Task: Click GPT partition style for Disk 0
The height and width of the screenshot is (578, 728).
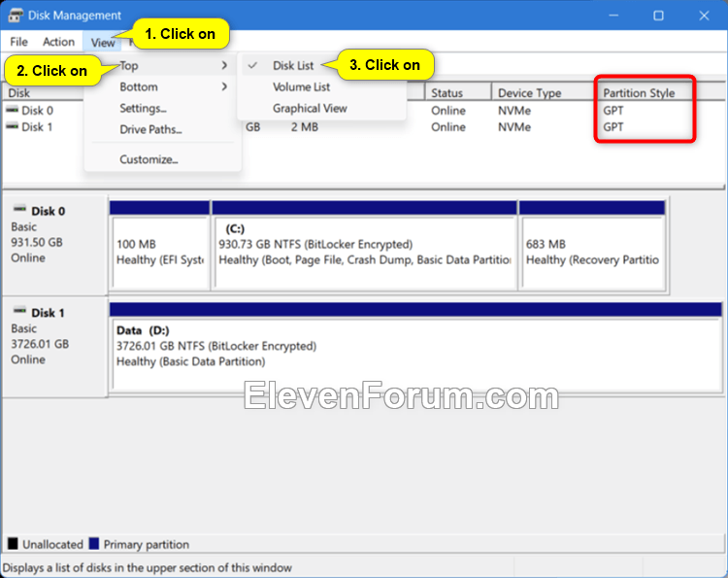Action: tap(612, 111)
